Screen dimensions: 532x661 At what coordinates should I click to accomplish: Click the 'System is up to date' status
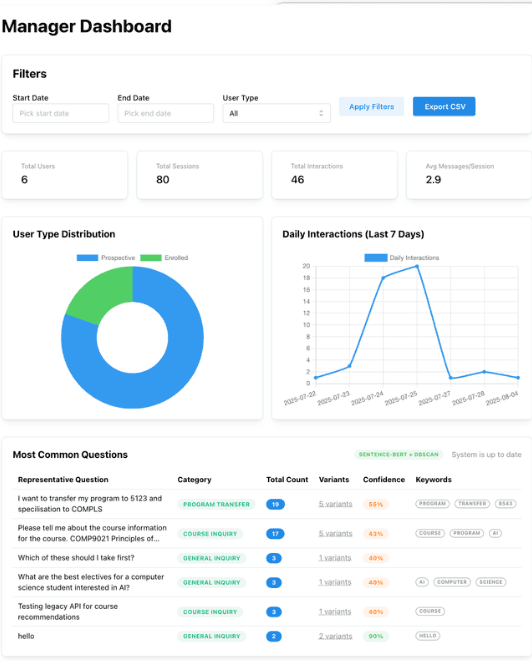point(486,454)
